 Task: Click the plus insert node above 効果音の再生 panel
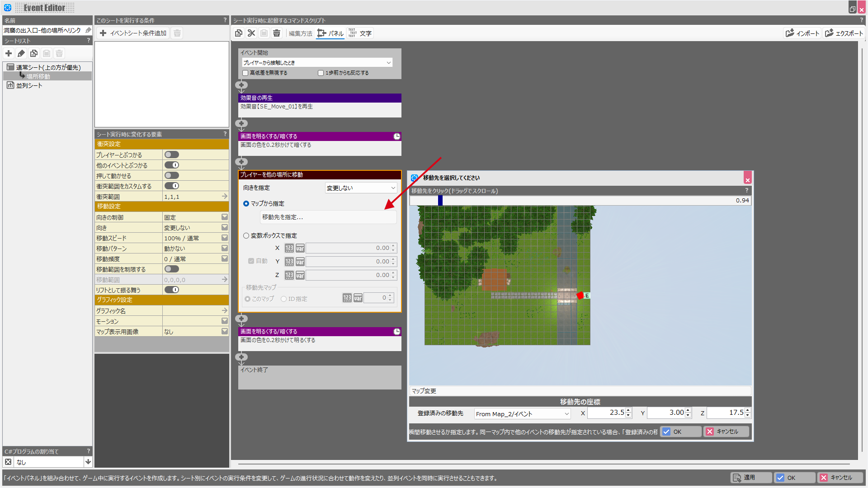tap(241, 85)
